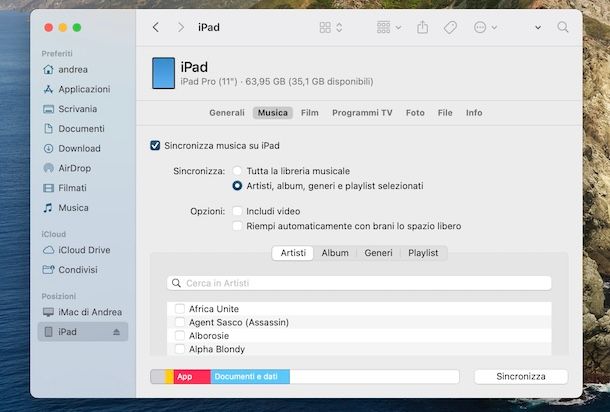Click iPad Pro storage info text
This screenshot has width=610, height=412.
(277, 82)
